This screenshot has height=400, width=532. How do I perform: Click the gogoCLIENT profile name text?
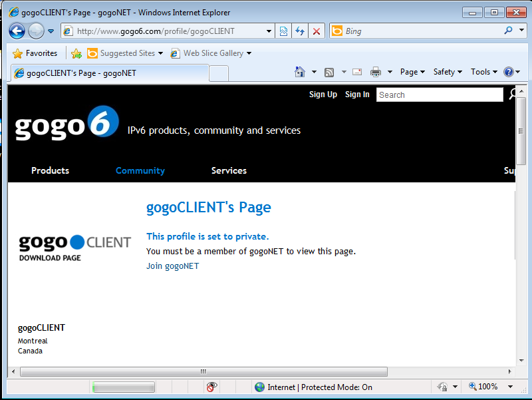click(x=41, y=327)
